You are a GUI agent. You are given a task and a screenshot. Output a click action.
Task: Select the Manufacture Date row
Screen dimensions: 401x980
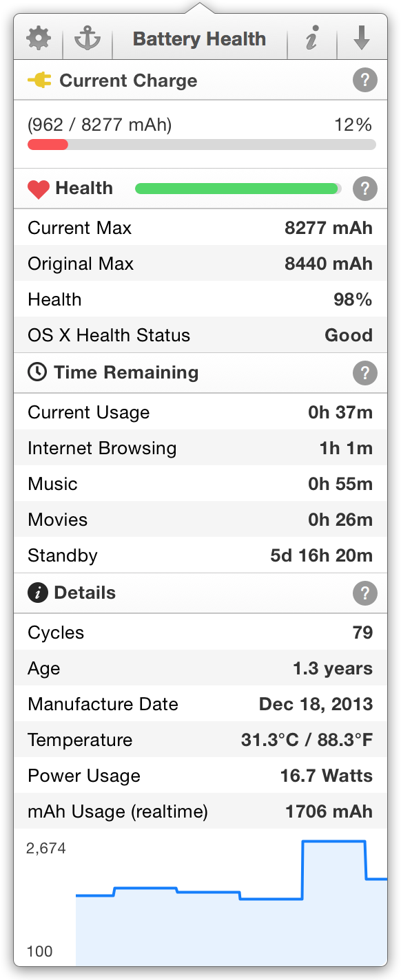(x=200, y=704)
